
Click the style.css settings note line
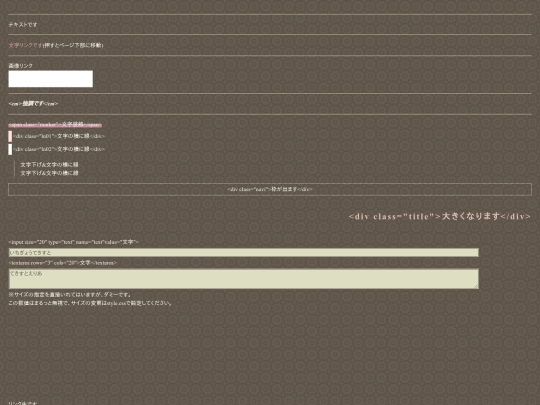90,303
